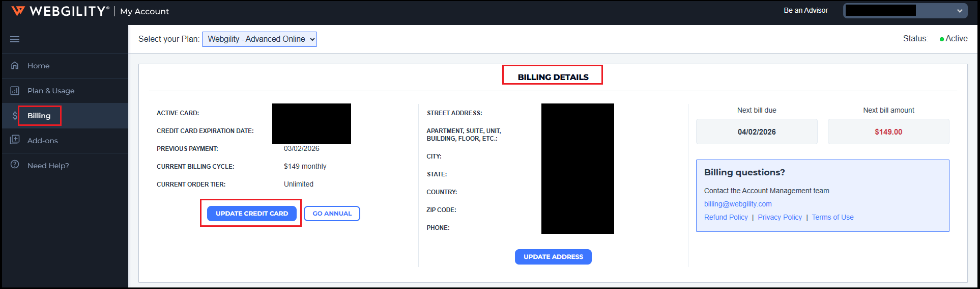Click the Home house icon
The image size is (980, 289).
[x=15, y=65]
